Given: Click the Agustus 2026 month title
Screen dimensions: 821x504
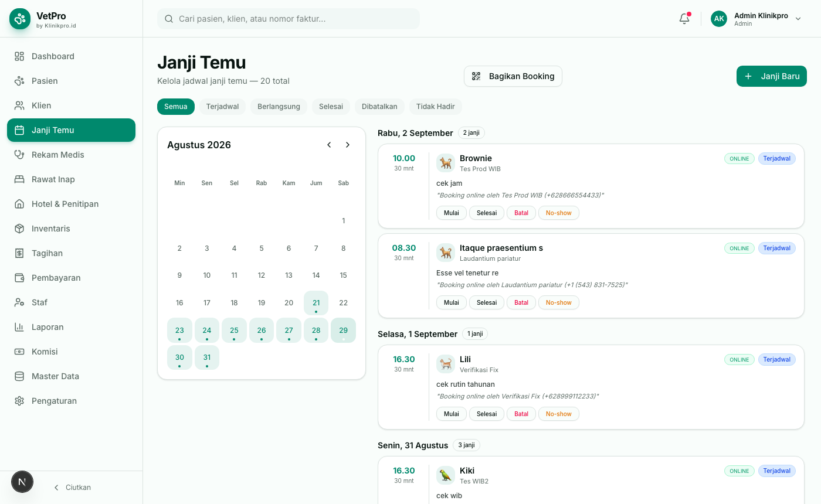Looking at the screenshot, I should coord(199,145).
